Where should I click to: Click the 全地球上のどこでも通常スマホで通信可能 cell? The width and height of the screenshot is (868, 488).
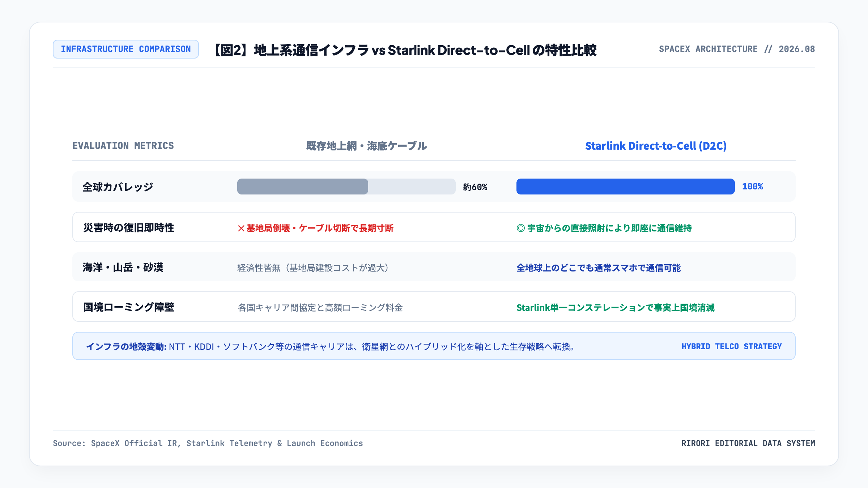point(599,268)
